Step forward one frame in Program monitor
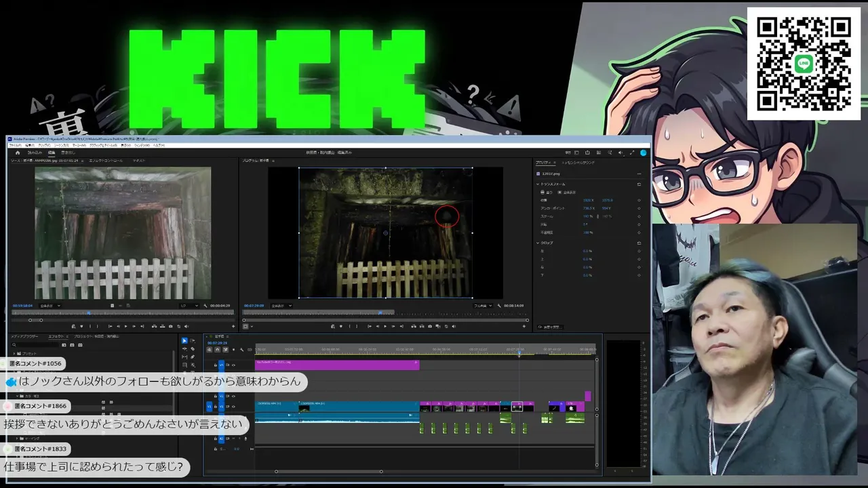868x488 pixels. pyautogui.click(x=395, y=326)
